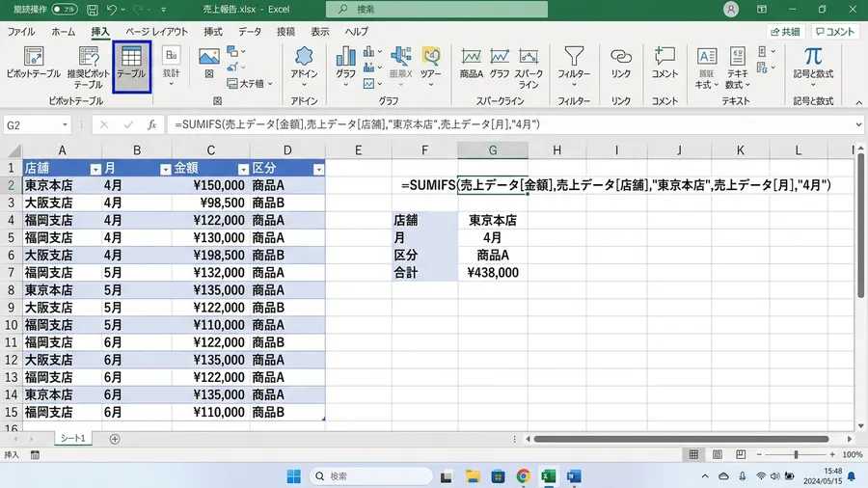Select the ¥198,500 cell
The image size is (868, 488).
pos(210,255)
